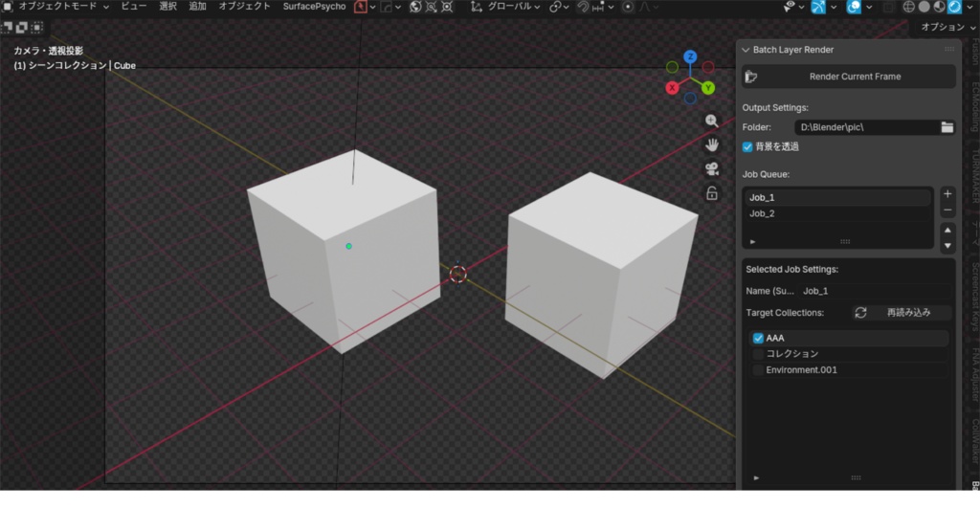Click the red X axis gizmo handle
This screenshot has width=980, height=531.
click(672, 88)
